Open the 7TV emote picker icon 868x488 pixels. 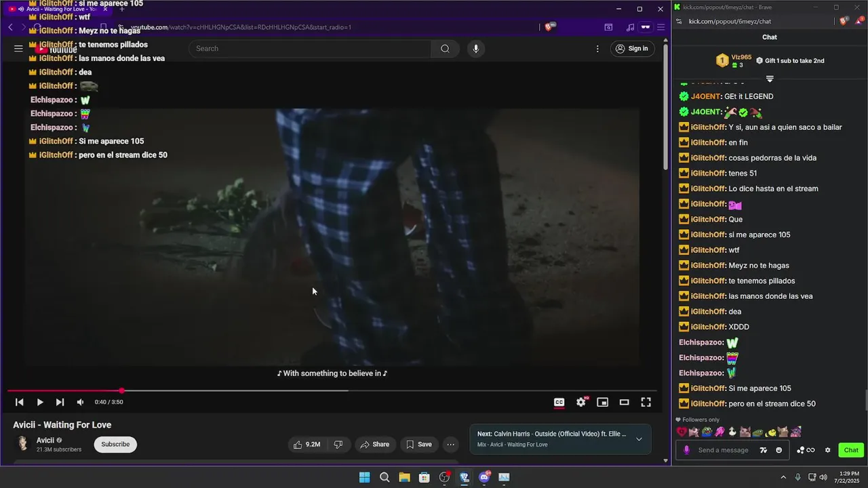click(764, 450)
